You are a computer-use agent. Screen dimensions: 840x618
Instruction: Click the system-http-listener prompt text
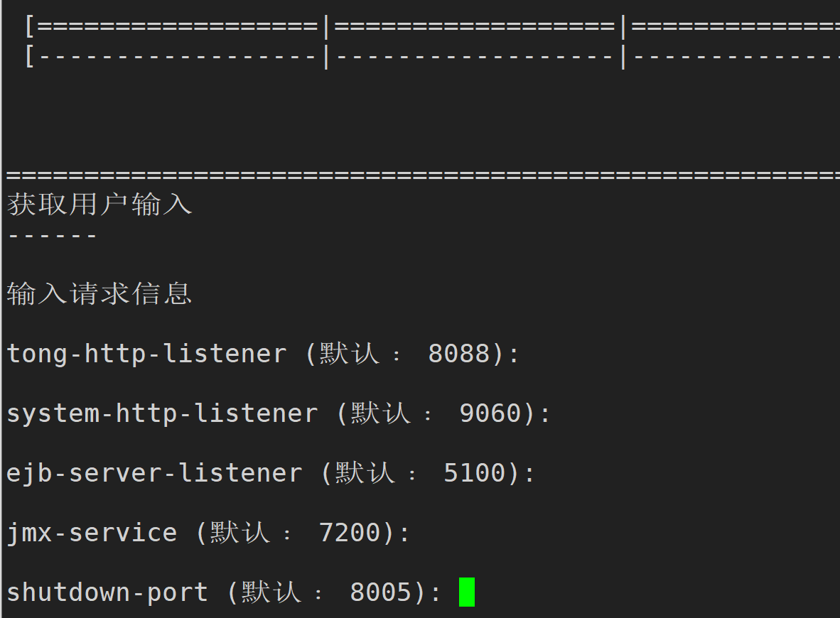[162, 413]
